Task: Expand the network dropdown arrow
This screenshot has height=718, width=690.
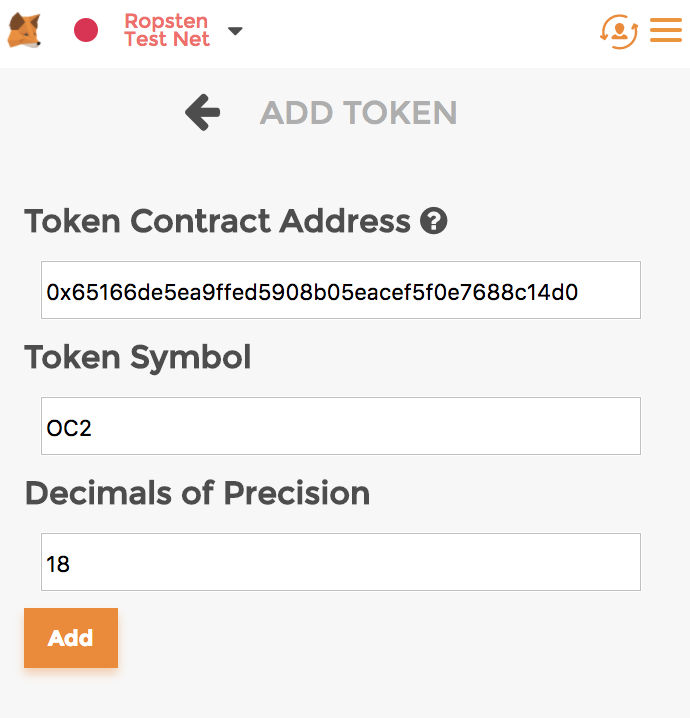Action: click(x=235, y=31)
